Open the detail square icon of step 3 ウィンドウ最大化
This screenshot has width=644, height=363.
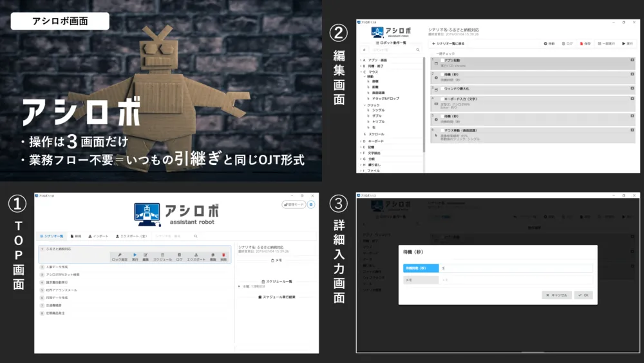(x=632, y=88)
